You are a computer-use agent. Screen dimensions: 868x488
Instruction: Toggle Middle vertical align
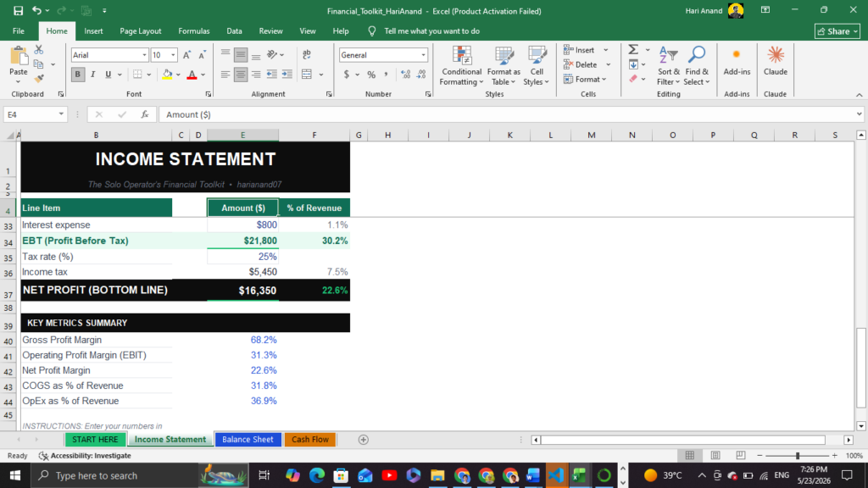click(240, 54)
